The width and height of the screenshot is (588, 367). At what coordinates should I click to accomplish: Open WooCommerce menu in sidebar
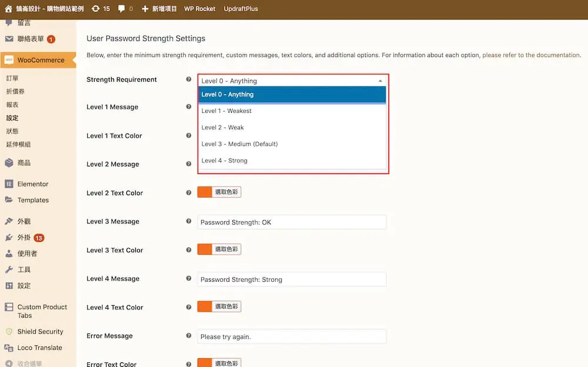click(x=41, y=60)
